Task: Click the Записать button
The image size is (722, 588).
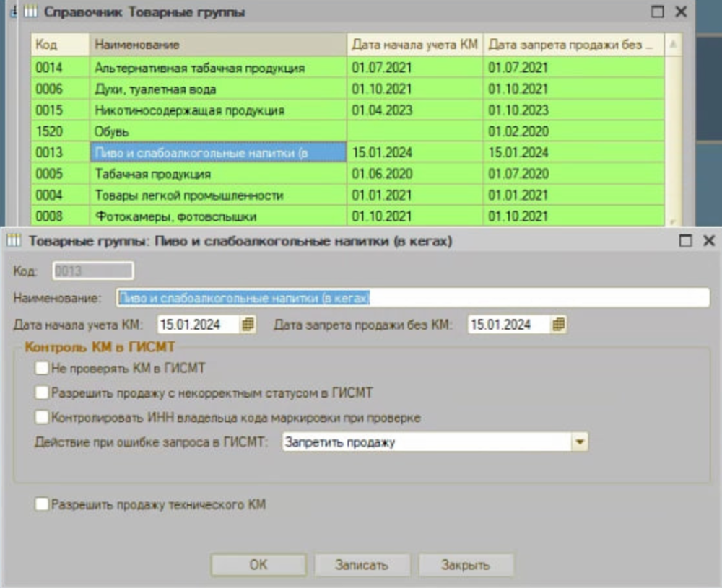Action: click(362, 565)
